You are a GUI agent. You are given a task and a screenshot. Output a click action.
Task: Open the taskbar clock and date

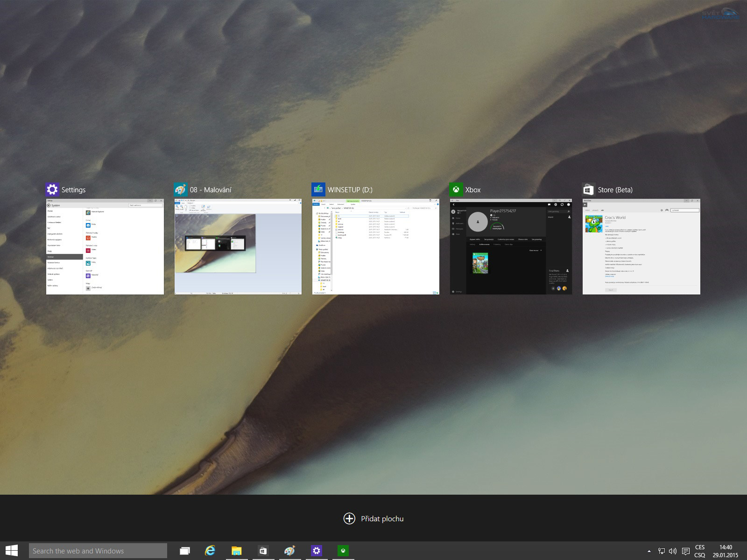[726, 551]
